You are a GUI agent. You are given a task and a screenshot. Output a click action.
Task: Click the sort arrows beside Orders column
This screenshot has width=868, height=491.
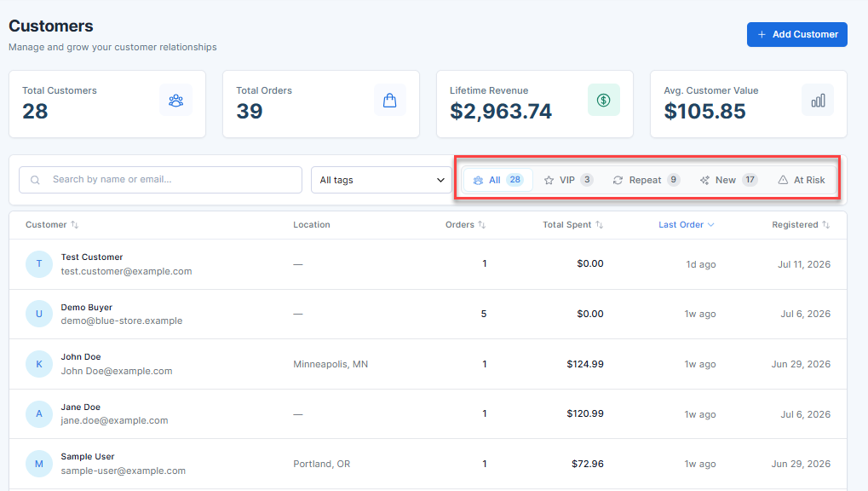tap(482, 224)
